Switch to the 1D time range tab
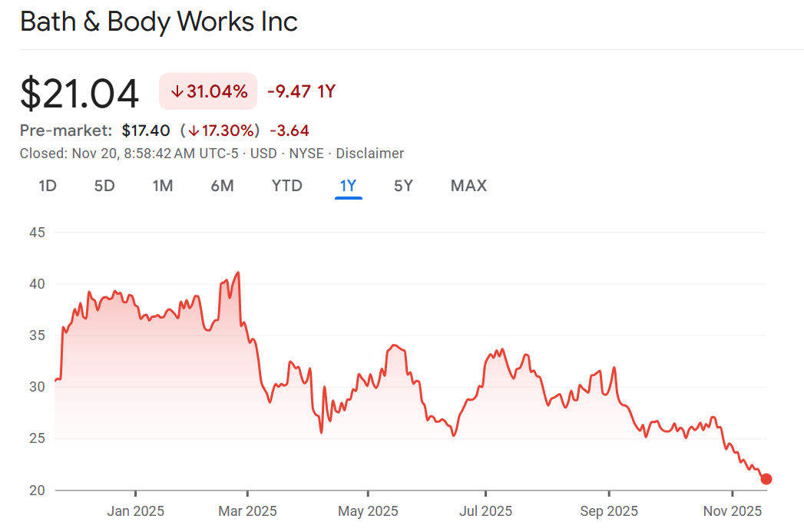 [48, 186]
